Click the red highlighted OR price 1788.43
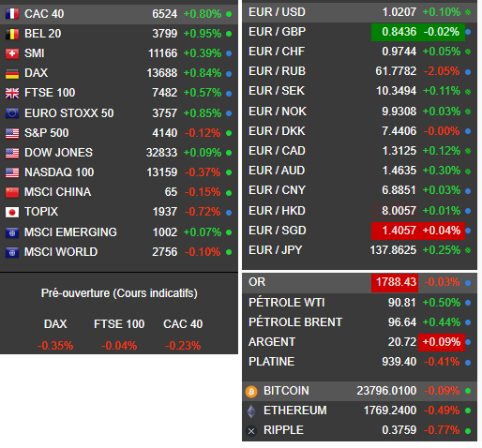Screen dimensions: 482x448 [395, 282]
